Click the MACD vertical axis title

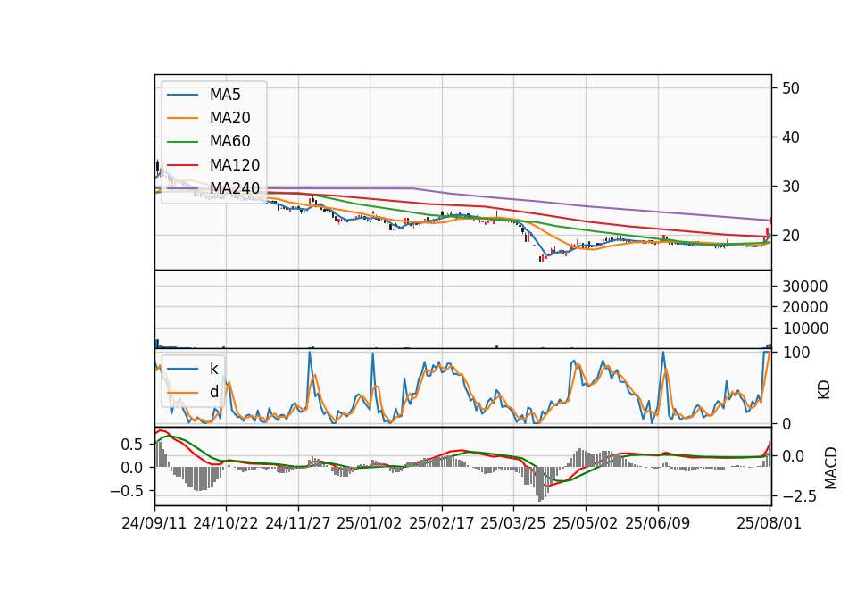(x=831, y=468)
